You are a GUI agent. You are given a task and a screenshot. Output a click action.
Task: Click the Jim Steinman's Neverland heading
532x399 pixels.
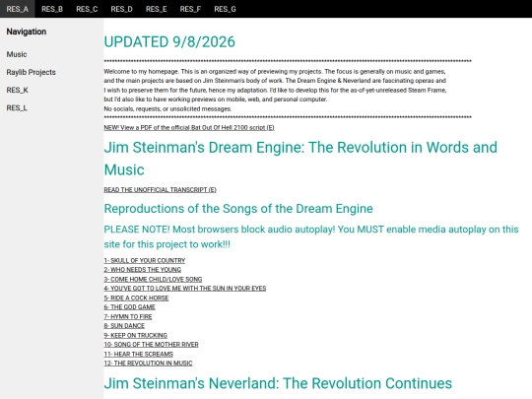tap(278, 383)
